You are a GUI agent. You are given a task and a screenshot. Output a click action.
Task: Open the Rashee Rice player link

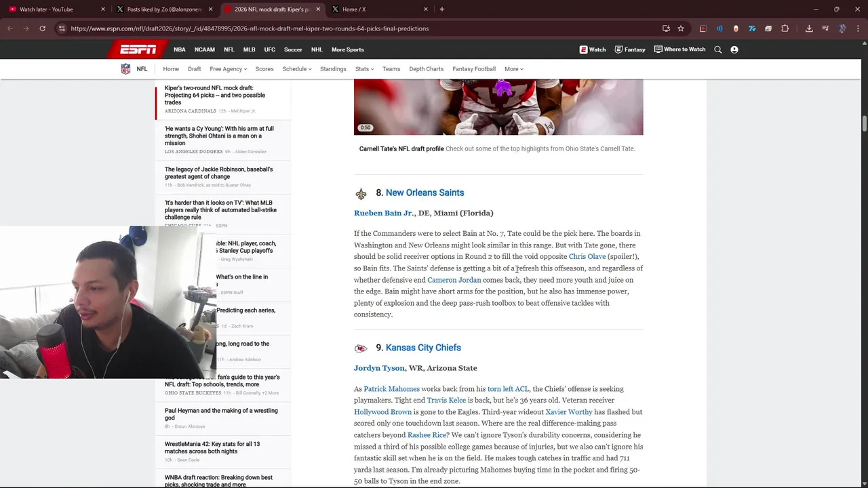click(427, 435)
